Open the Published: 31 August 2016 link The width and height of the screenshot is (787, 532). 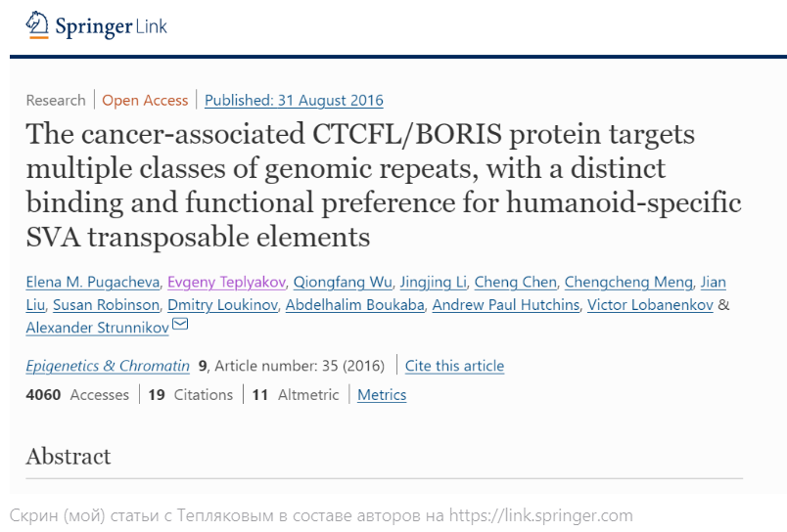point(294,100)
